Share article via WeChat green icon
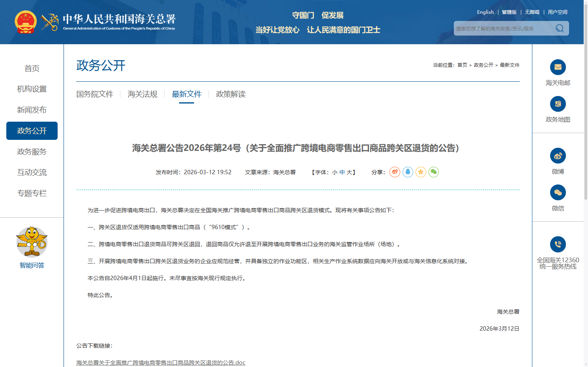The image size is (588, 367). pyautogui.click(x=434, y=172)
